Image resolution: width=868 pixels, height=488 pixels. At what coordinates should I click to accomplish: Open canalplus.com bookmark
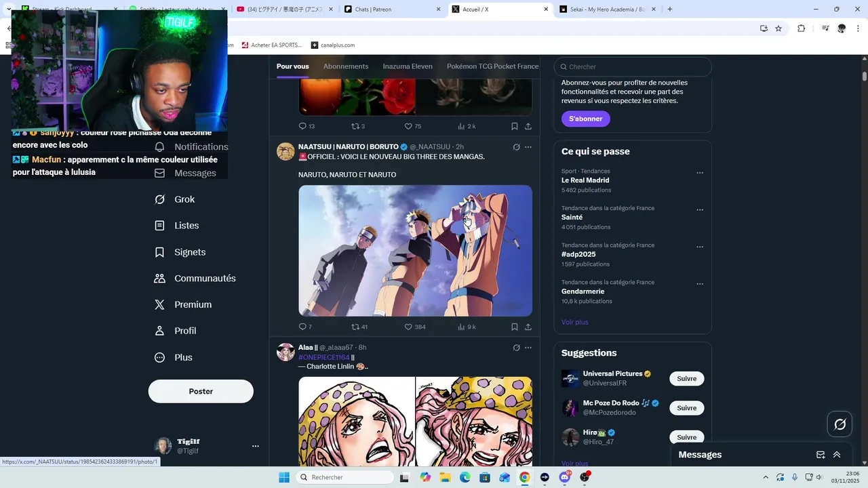tap(333, 45)
